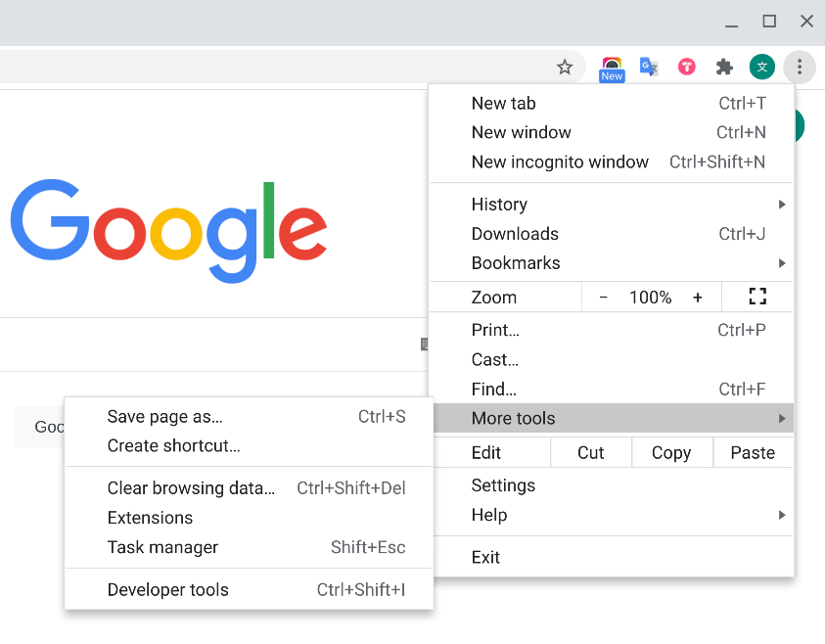Click the Google logo

[168, 230]
